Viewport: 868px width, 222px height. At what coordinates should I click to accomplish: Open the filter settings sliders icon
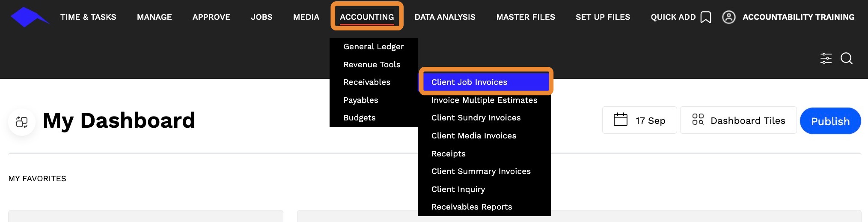click(x=826, y=58)
